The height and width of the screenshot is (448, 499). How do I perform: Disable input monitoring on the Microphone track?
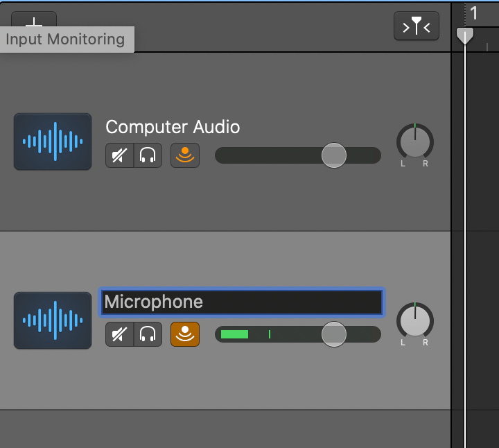pyautogui.click(x=185, y=335)
